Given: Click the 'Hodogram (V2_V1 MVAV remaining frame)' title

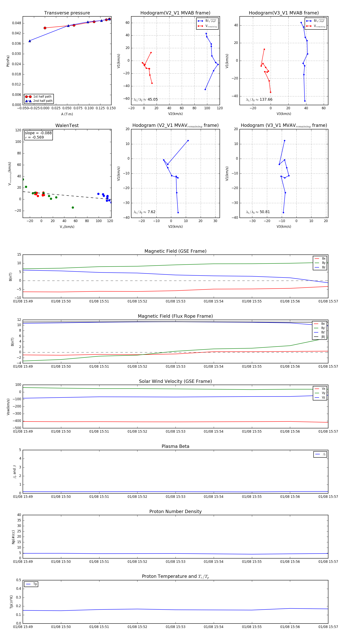Looking at the screenshot, I should pos(175,125).
